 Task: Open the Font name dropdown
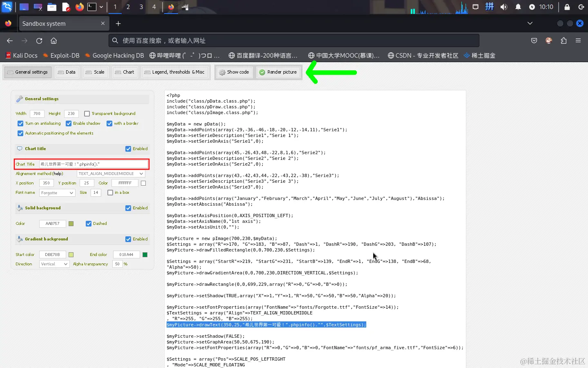tap(57, 193)
